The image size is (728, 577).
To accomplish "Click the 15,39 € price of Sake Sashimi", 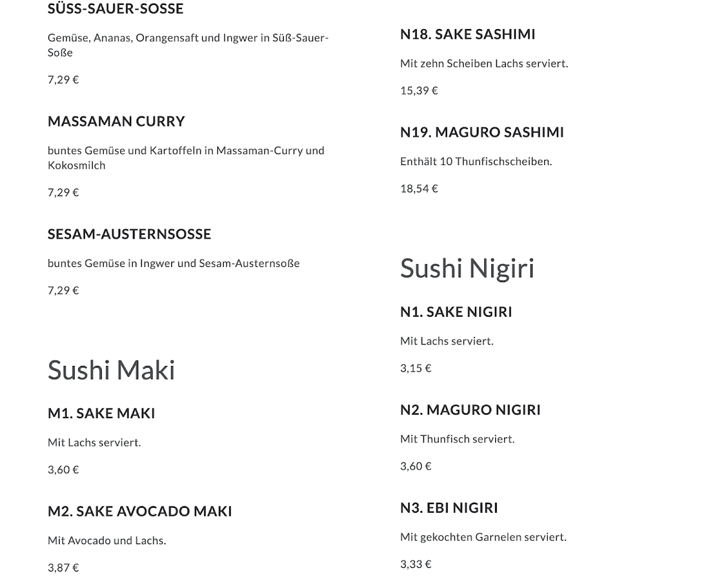I will pos(419,90).
